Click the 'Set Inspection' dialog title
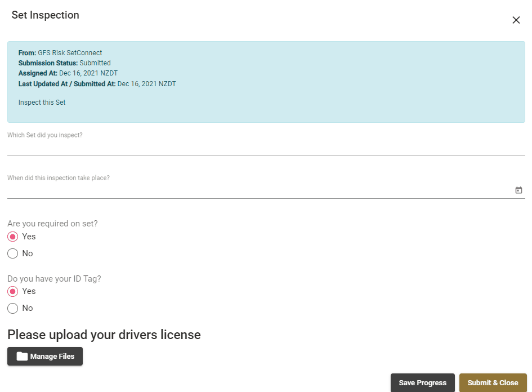The image size is (532, 392). tap(46, 15)
